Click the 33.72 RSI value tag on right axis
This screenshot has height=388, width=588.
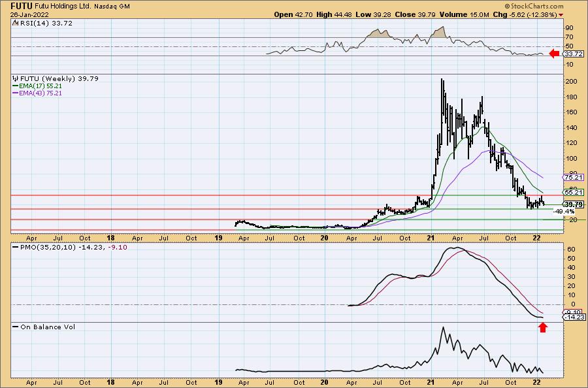pyautogui.click(x=574, y=54)
